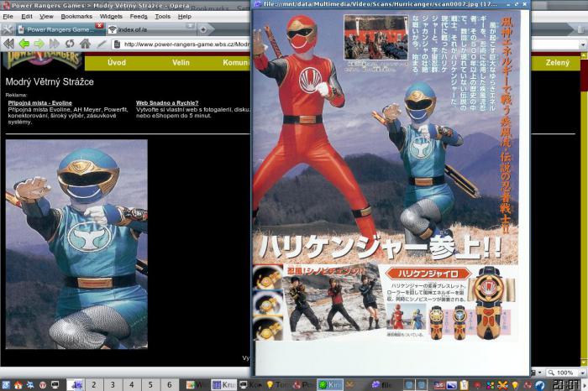Reload the page in Opera
Viewport: 588px width, 391px height.
point(70,44)
